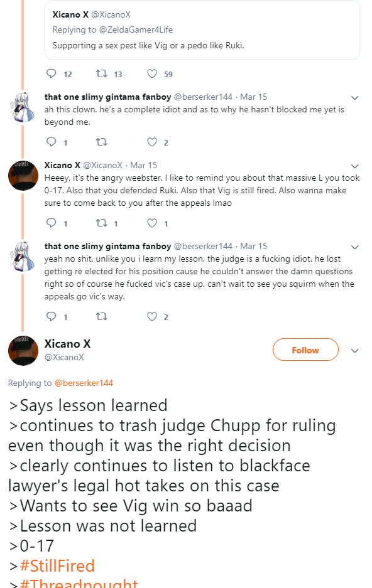Reply to berserker144's 'yeah no shit' tweet
This screenshot has width=372, height=588.
[51, 316]
